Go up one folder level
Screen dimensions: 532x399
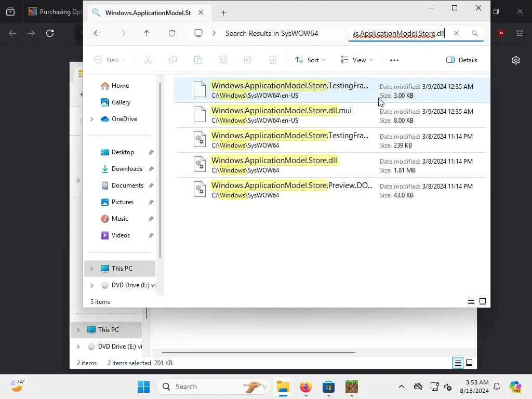click(x=147, y=33)
